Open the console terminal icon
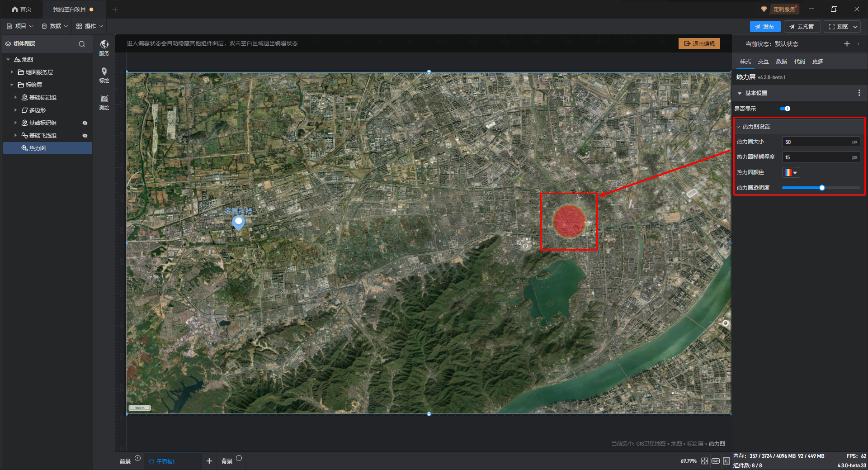Viewport: 868px width, 470px height. coord(726,461)
